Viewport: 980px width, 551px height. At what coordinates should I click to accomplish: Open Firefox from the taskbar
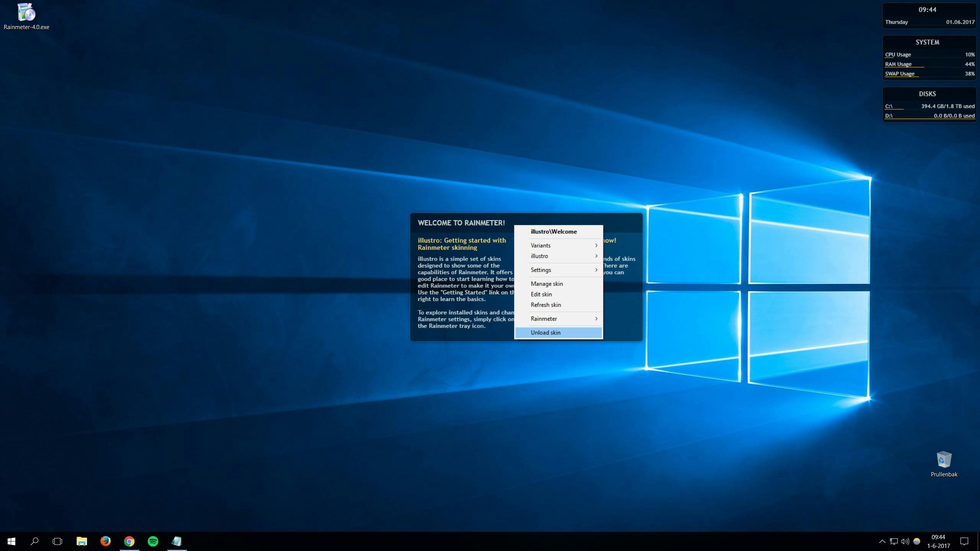coord(105,541)
